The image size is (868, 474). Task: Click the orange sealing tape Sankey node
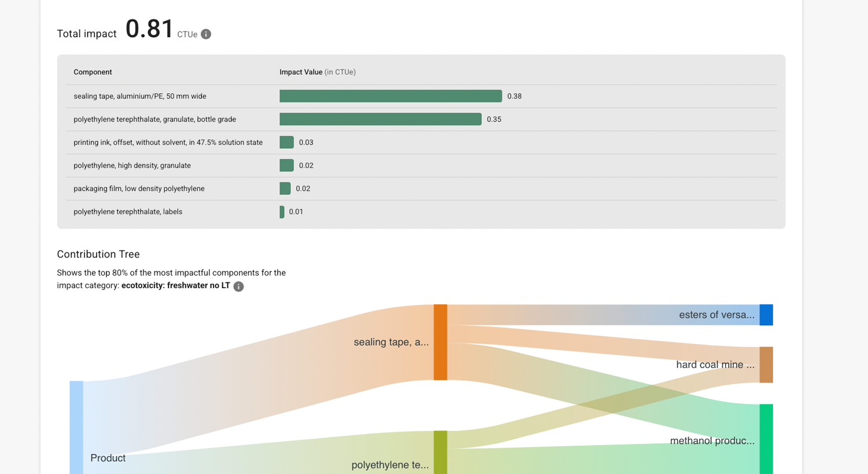(x=440, y=342)
